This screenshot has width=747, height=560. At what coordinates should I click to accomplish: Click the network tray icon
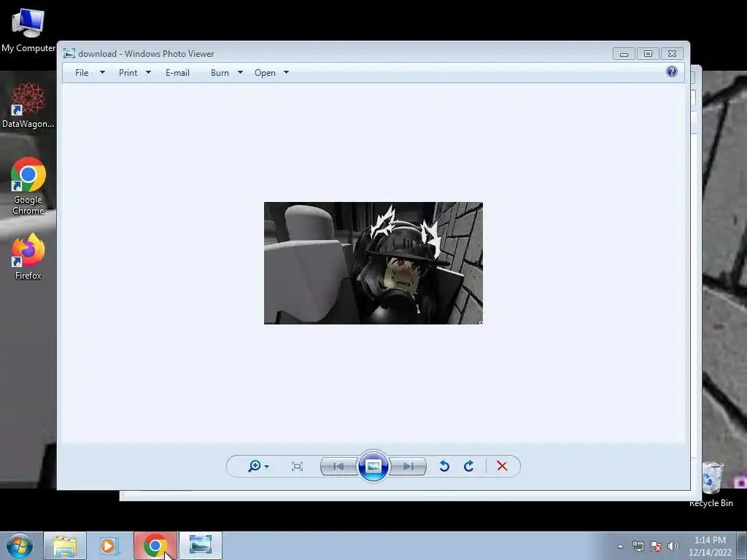(x=638, y=546)
